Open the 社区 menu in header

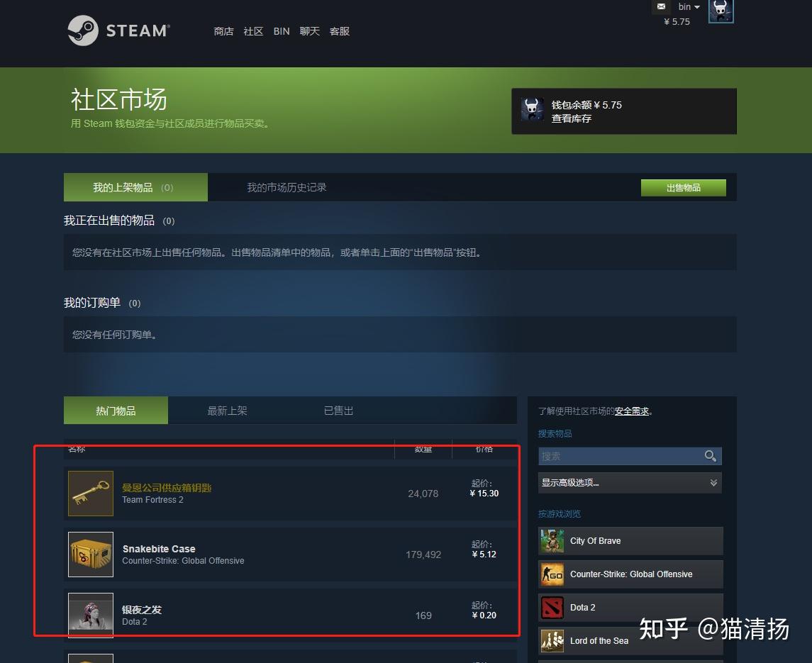click(x=253, y=31)
